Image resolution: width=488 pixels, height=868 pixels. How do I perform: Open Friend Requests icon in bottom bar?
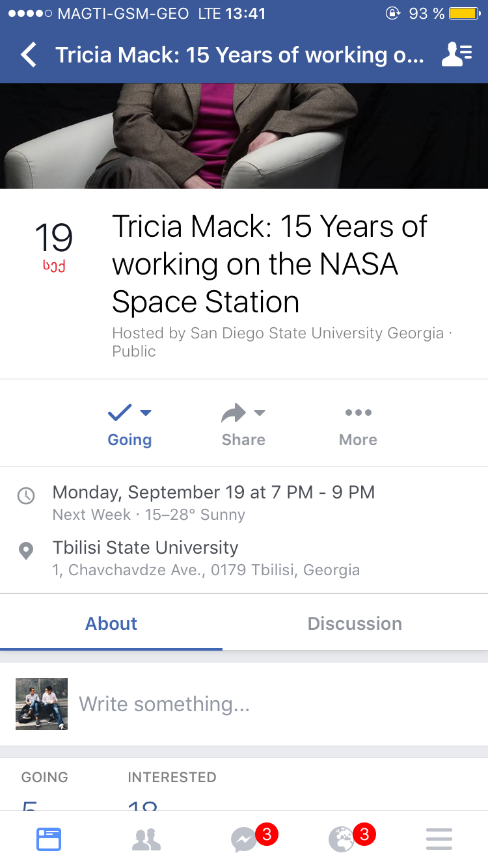[146, 839]
